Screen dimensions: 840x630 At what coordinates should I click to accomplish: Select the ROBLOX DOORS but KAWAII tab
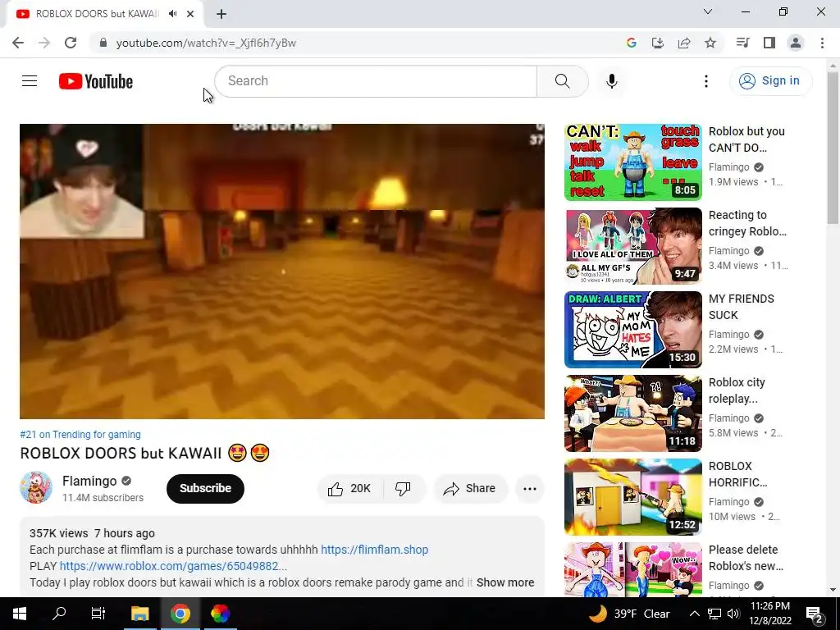(x=97, y=14)
